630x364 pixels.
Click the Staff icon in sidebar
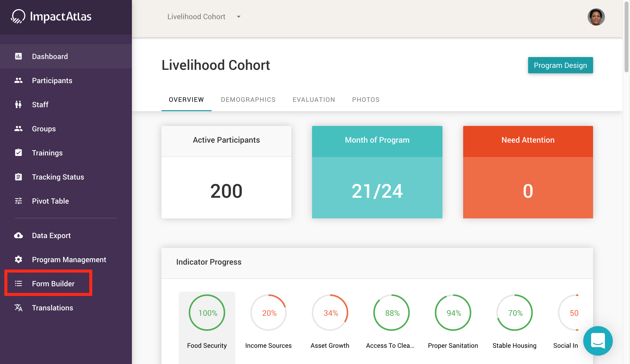tap(18, 105)
